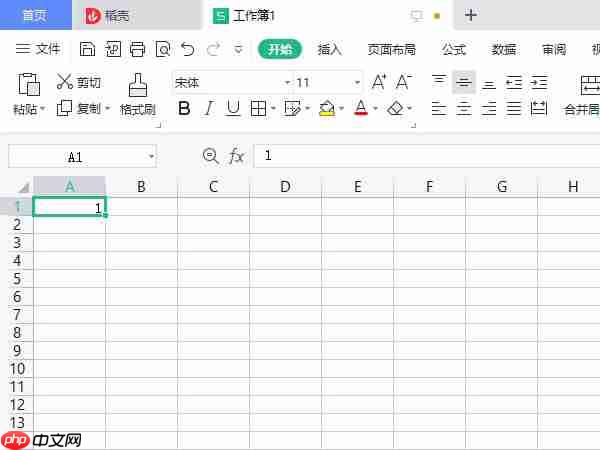Click the Distributed alignment icon
The width and height of the screenshot is (600, 450).
tap(539, 109)
